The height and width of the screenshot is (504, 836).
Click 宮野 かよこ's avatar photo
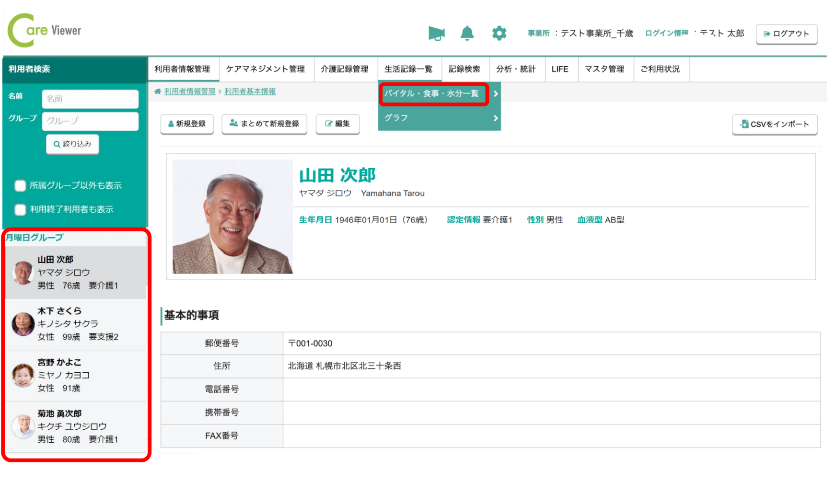(x=23, y=375)
